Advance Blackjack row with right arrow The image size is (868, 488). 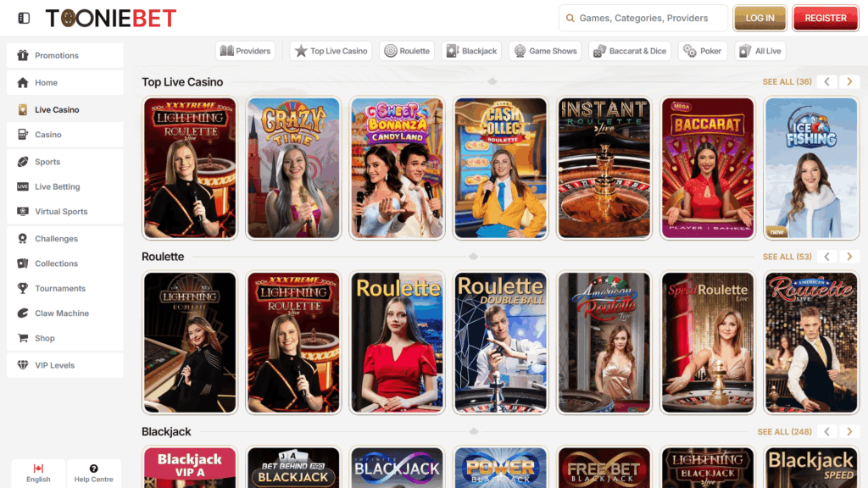coord(849,432)
